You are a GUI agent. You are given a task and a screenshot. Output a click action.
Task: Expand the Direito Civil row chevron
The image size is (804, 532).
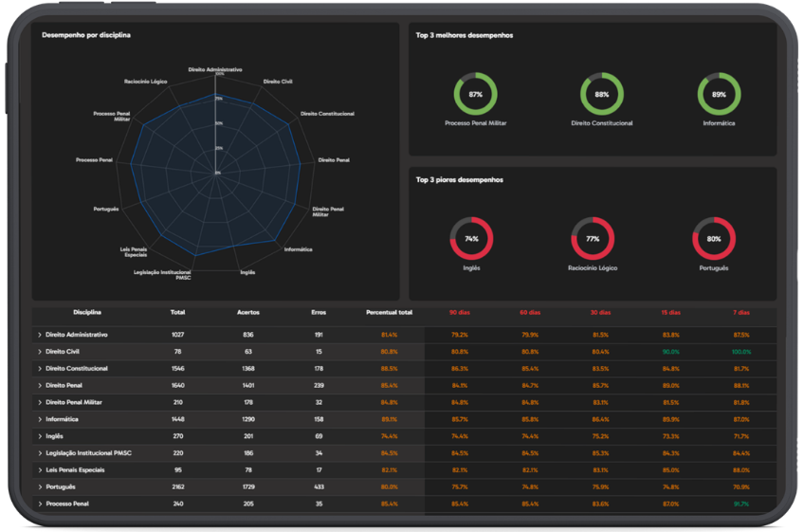tap(40, 352)
